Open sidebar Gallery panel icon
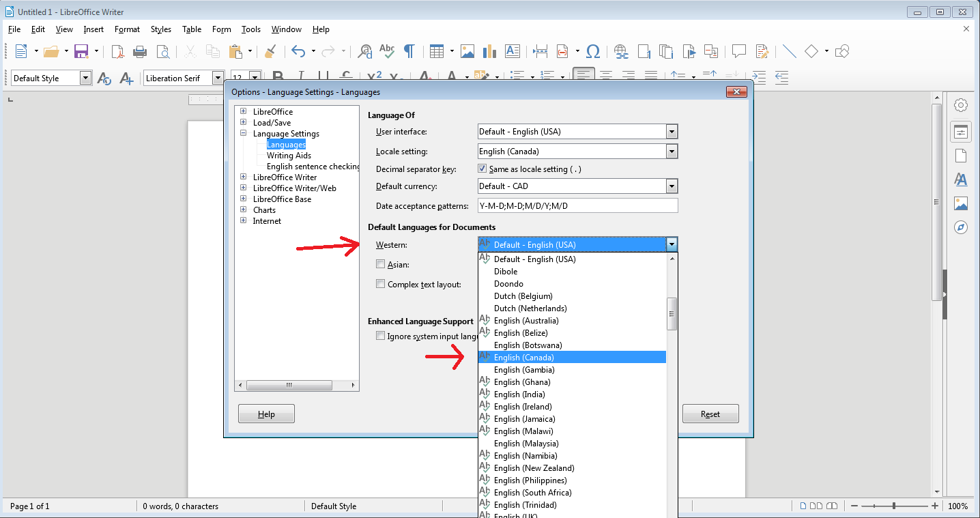 (961, 203)
